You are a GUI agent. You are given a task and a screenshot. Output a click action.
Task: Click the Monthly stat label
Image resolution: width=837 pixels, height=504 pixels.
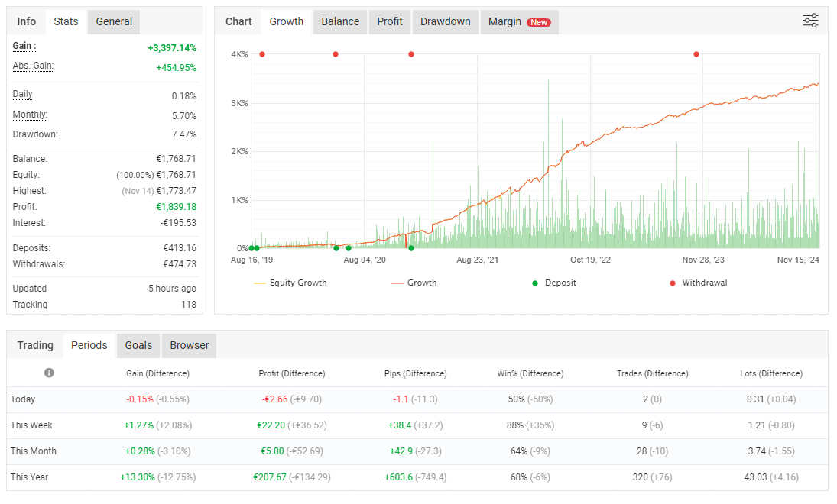pyautogui.click(x=30, y=115)
